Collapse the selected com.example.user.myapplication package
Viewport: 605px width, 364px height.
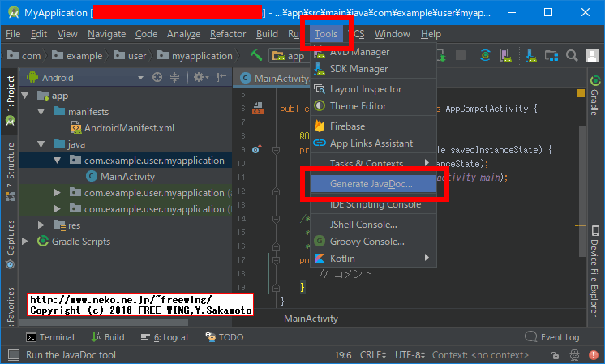point(58,161)
